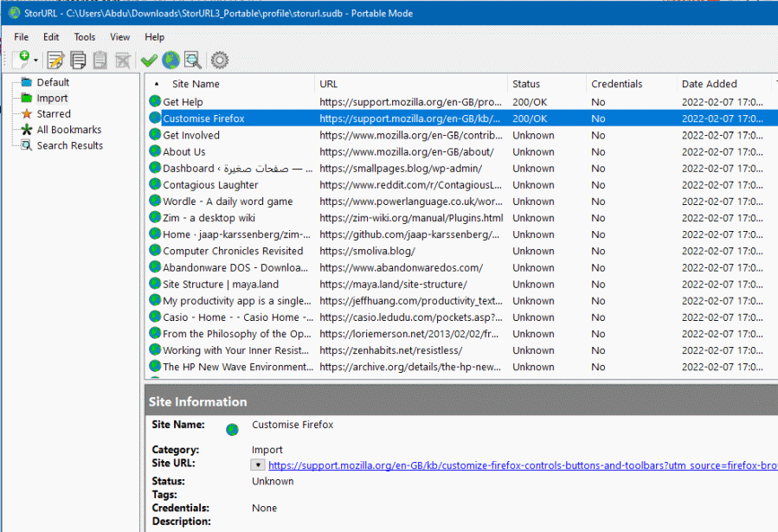Select All Bookmarks in the sidebar
The image size is (778, 532).
(x=68, y=130)
